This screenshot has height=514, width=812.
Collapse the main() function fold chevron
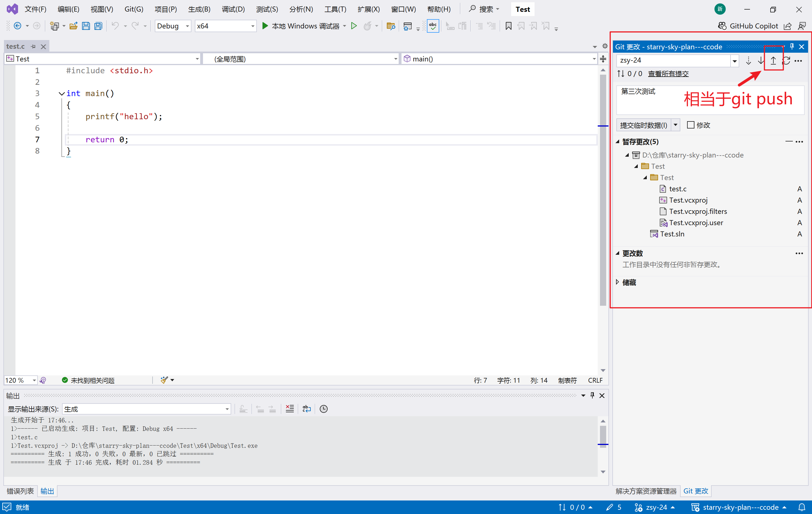click(61, 93)
